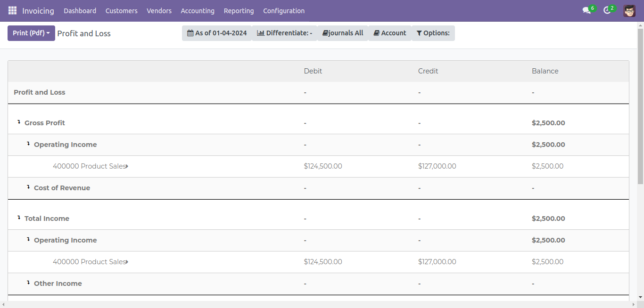Click the user avatar picture

pyautogui.click(x=629, y=10)
